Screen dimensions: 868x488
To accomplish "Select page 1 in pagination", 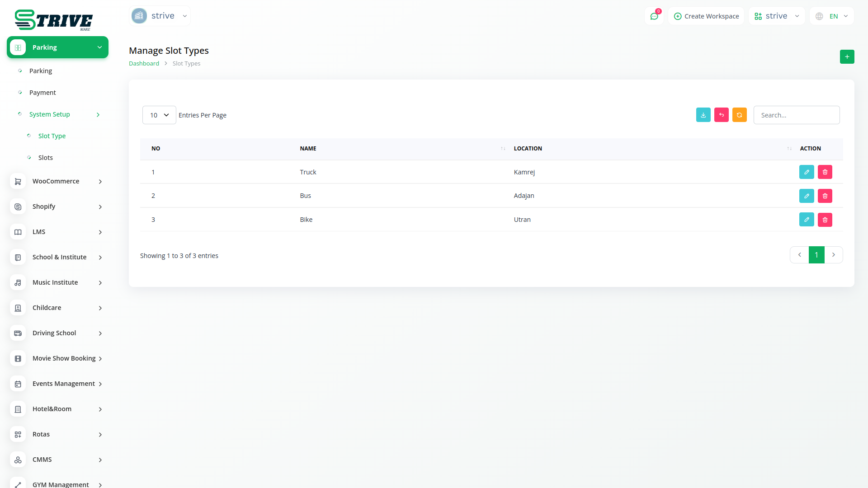I will [x=816, y=255].
